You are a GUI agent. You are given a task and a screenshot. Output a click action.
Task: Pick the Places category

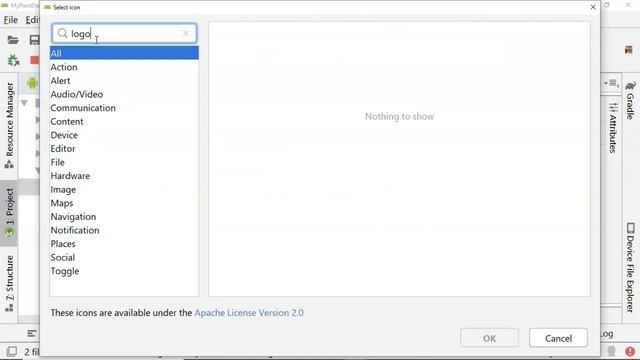124,244
